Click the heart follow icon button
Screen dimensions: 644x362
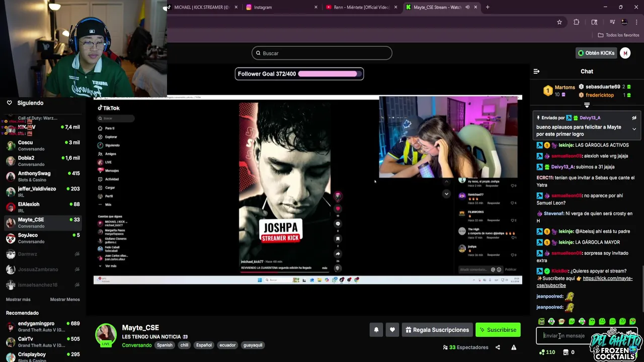(392, 330)
